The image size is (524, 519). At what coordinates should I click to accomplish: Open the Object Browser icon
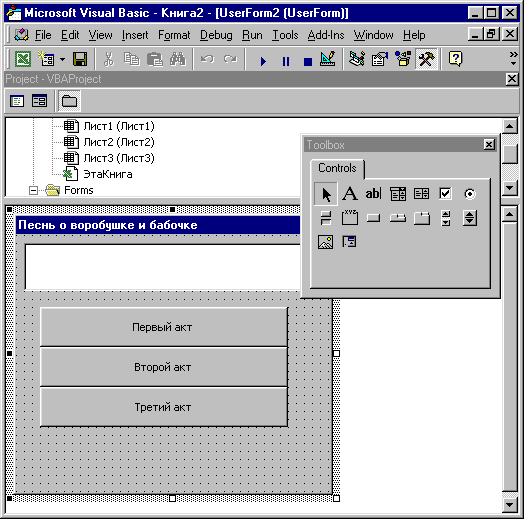403,59
